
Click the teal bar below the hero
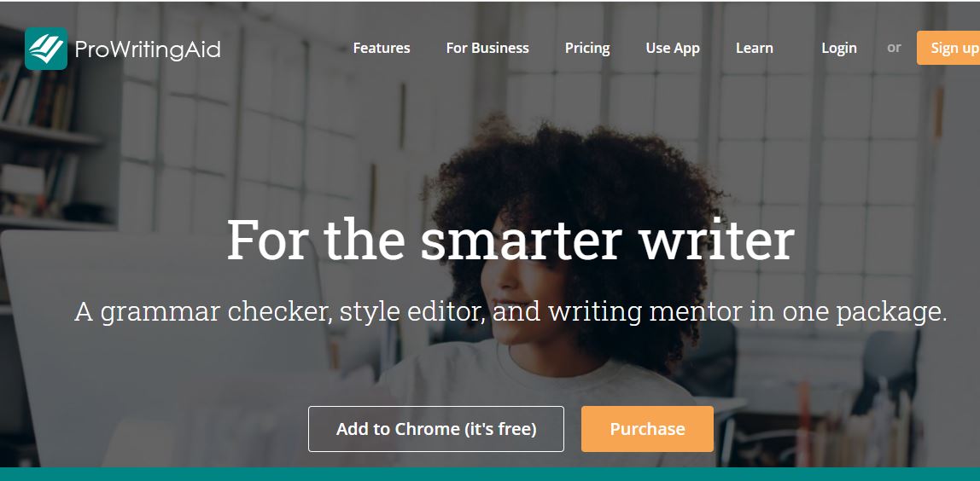coord(490,474)
